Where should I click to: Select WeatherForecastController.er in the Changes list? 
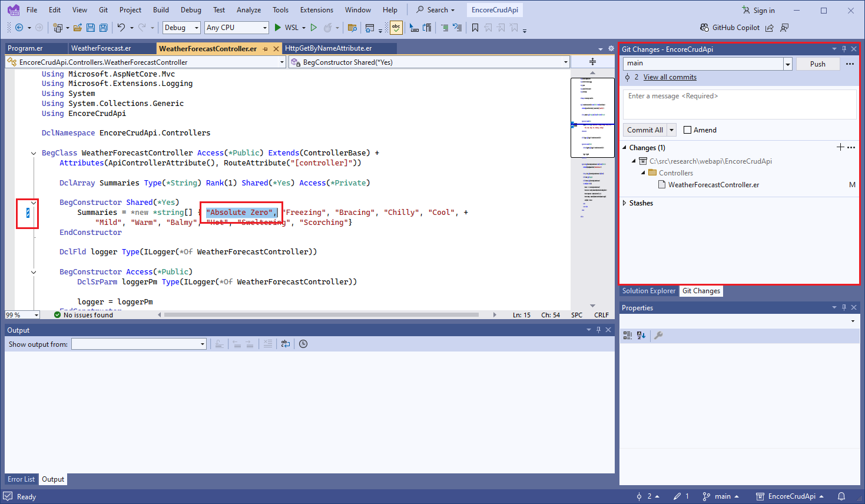713,185
